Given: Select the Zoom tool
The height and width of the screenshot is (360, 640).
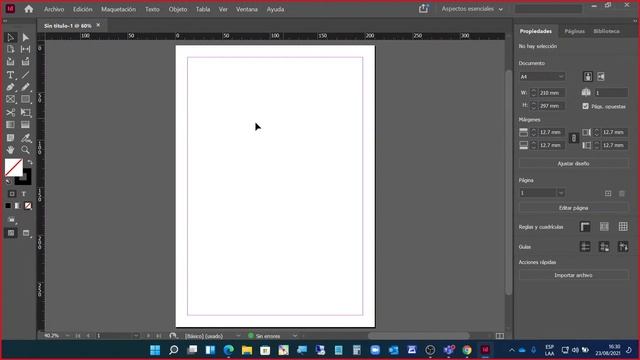Looking at the screenshot, I should (x=26, y=150).
